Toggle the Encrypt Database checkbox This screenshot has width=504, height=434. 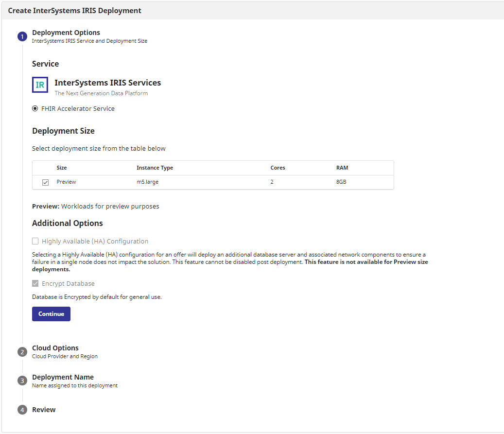coord(35,283)
